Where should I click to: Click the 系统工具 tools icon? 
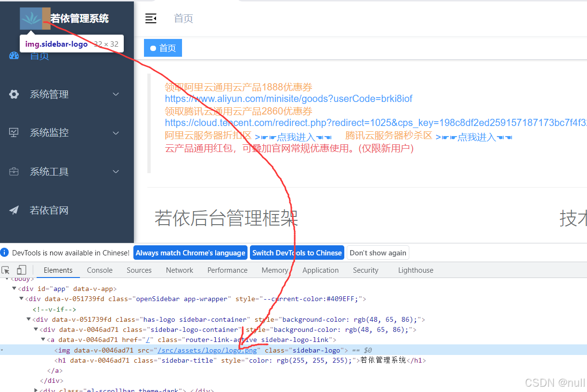(x=13, y=171)
